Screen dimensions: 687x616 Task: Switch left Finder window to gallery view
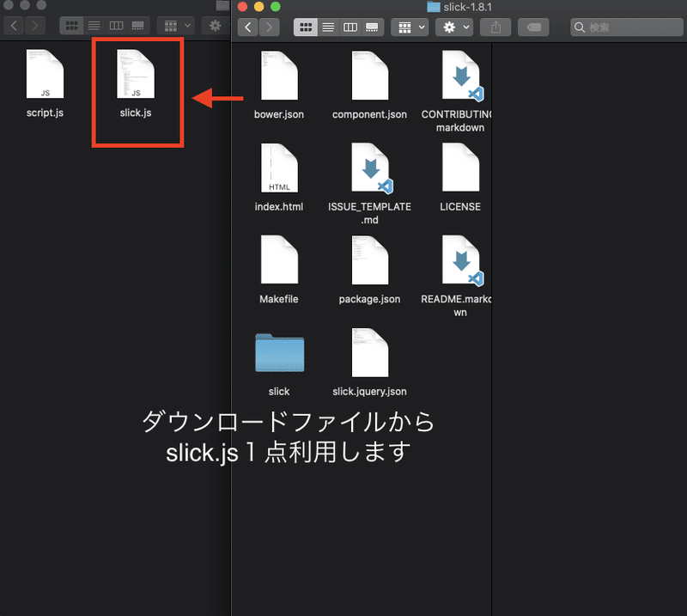(x=138, y=26)
